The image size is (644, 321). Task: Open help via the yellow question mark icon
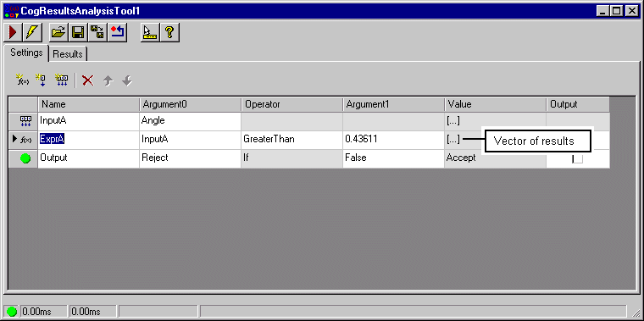click(169, 33)
